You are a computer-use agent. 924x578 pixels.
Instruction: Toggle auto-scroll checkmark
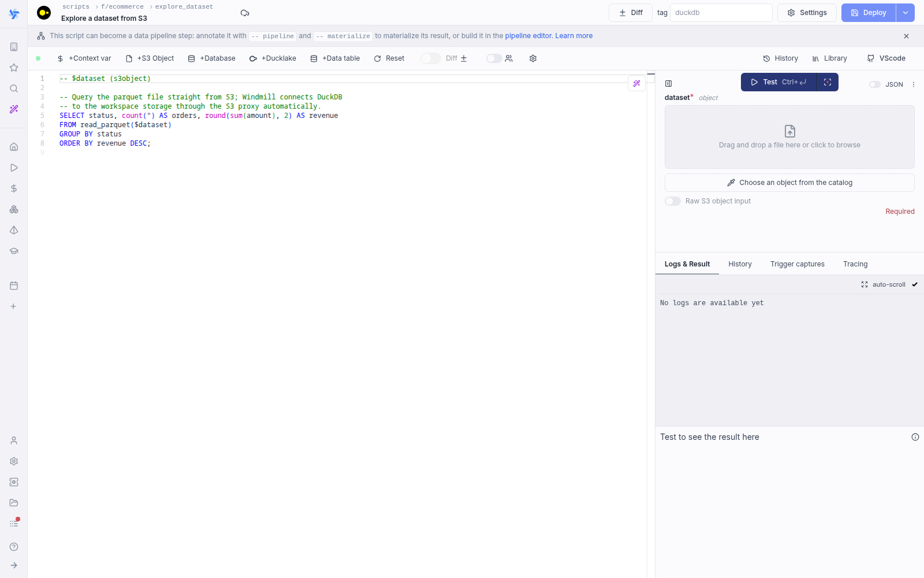(915, 284)
